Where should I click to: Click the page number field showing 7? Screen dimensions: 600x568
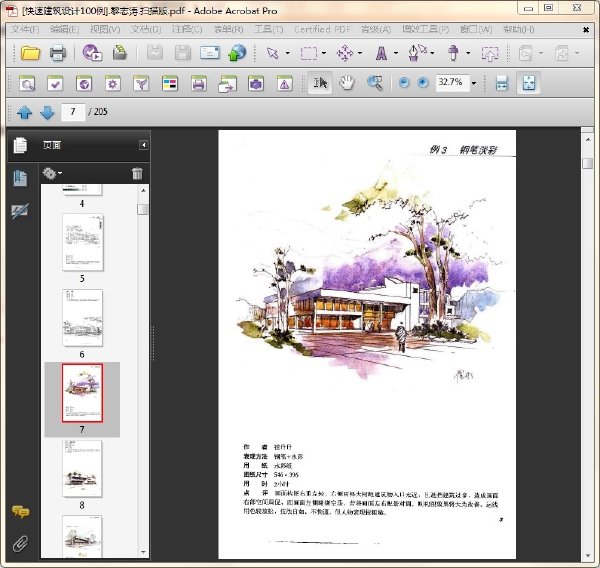pyautogui.click(x=73, y=112)
